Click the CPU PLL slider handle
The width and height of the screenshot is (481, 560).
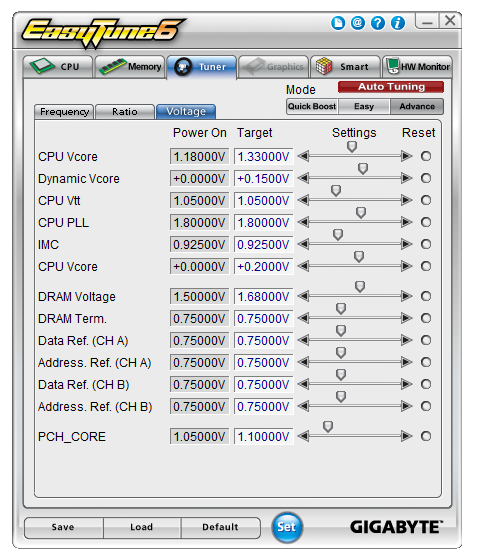point(361,213)
